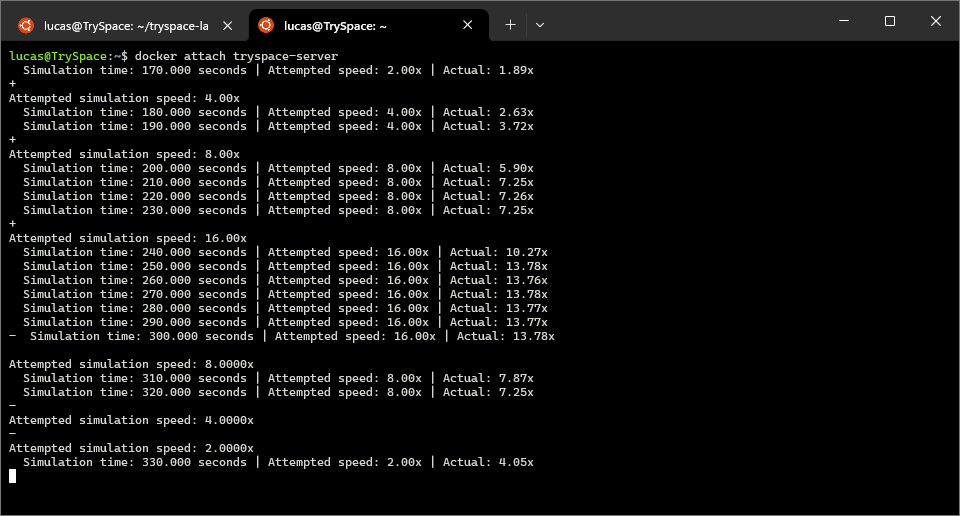Click Ubuntu icon on first tab
Screen dimensions: 960x516
point(26,26)
